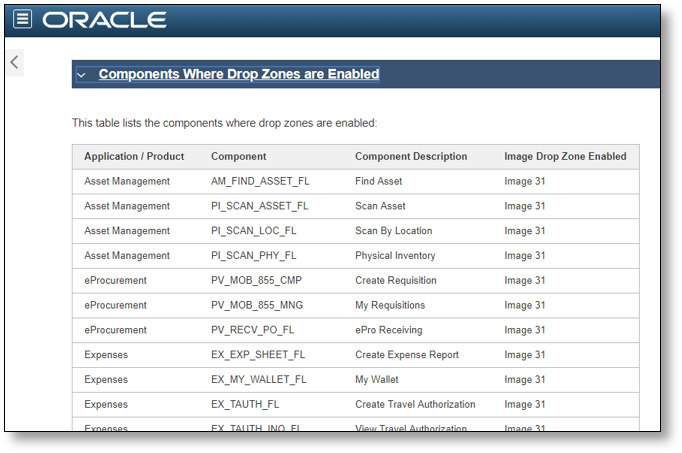Select the AM_FIND_ASSET_FL component cell
This screenshot has width=682, height=453.
click(260, 181)
